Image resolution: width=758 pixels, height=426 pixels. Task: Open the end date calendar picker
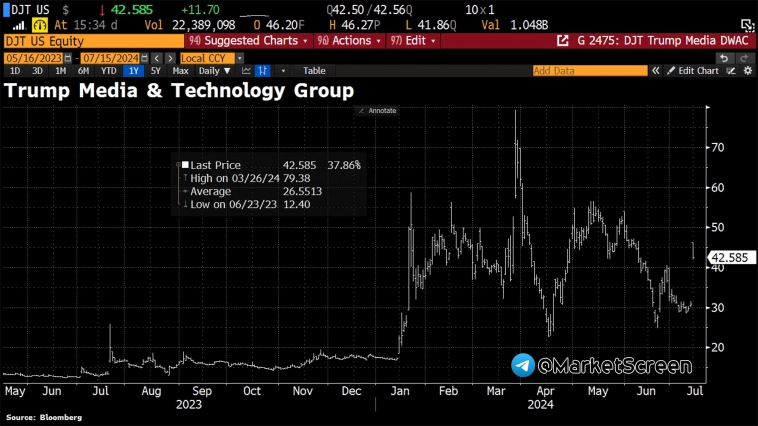(x=145, y=58)
